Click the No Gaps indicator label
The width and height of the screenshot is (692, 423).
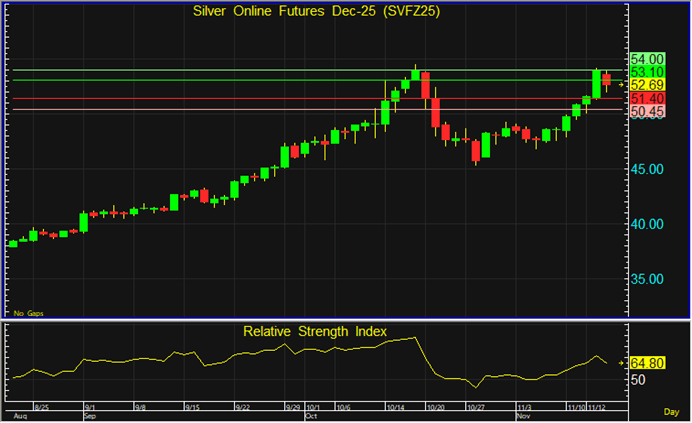pyautogui.click(x=26, y=313)
